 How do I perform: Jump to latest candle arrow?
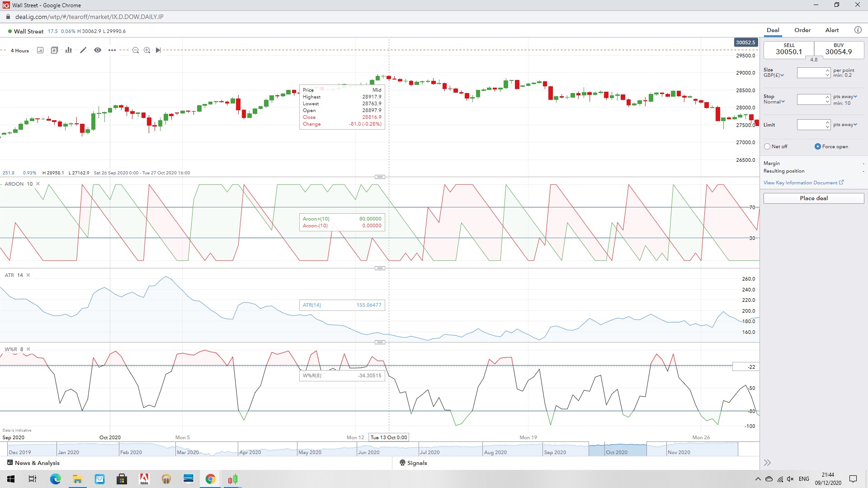(158, 50)
